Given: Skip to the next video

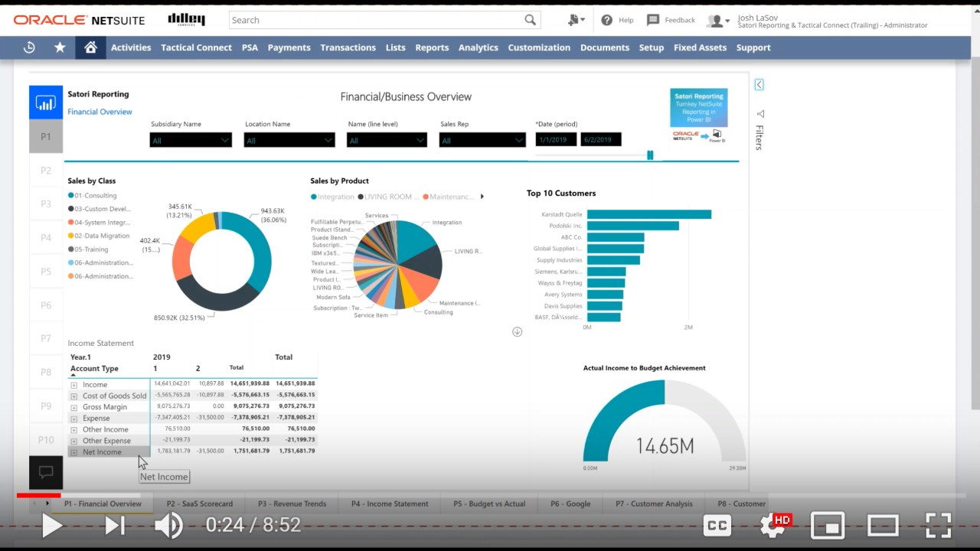Looking at the screenshot, I should click(x=114, y=525).
